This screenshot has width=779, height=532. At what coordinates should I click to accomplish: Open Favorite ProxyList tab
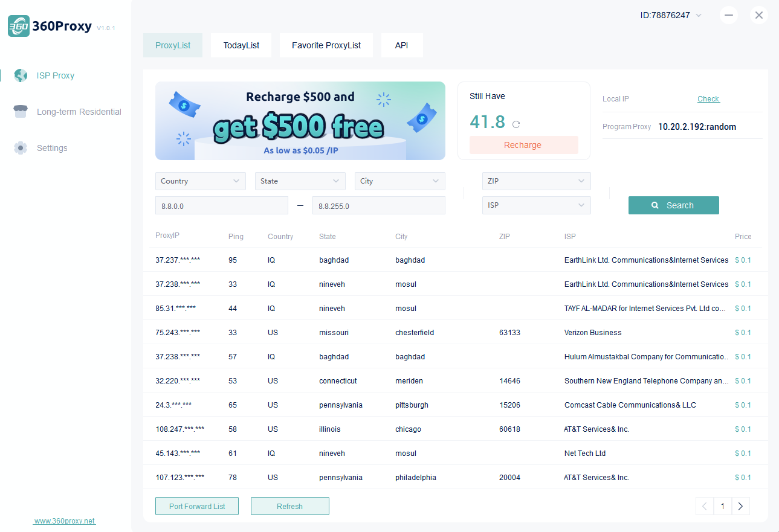point(326,45)
